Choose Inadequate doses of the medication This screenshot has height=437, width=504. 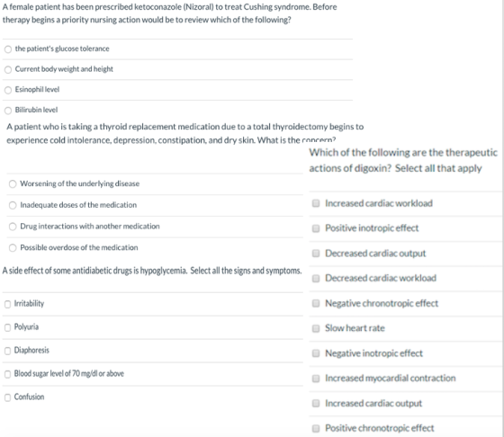(x=13, y=205)
